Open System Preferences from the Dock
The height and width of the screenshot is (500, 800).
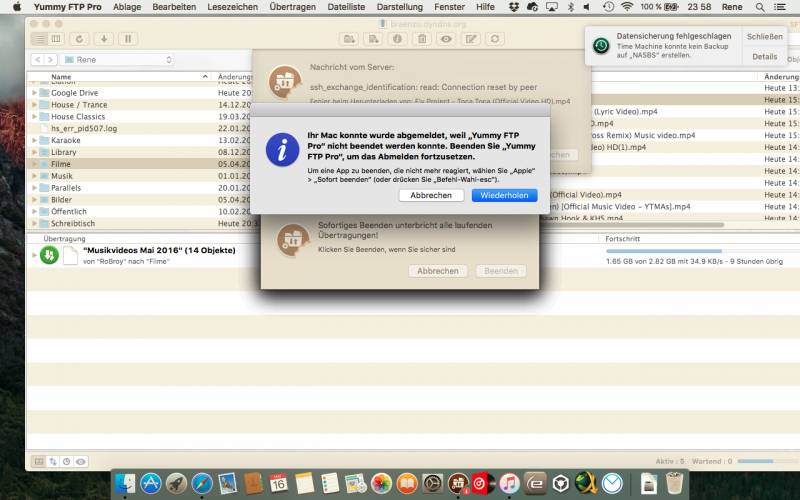[x=433, y=483]
